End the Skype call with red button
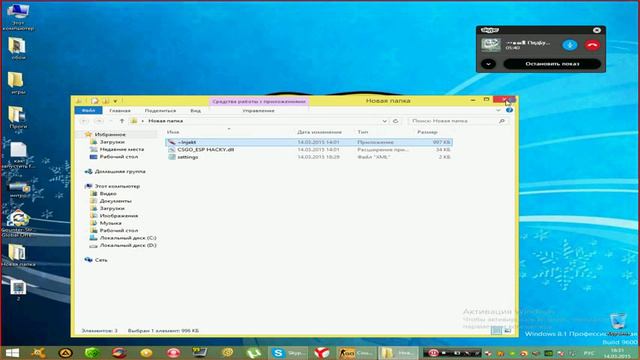 click(x=592, y=45)
